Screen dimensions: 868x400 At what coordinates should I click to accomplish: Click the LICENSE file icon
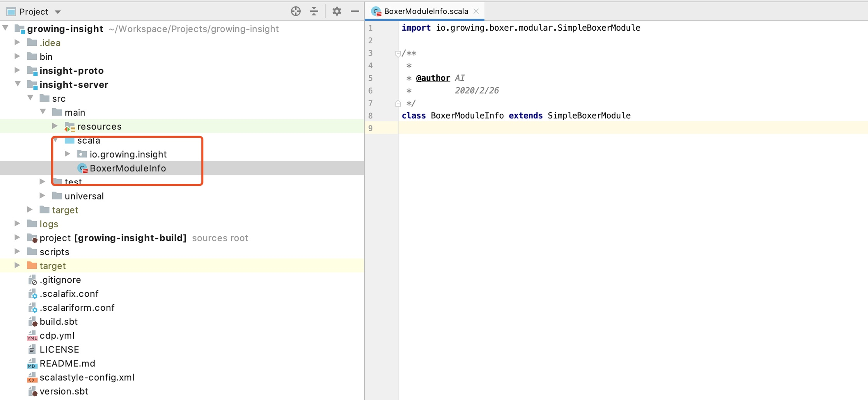coord(32,349)
